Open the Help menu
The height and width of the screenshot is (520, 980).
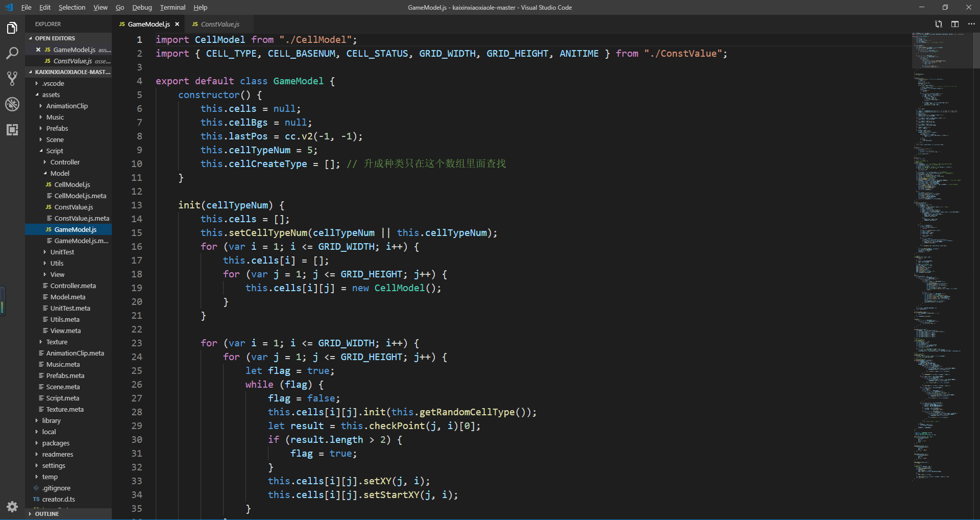201,7
